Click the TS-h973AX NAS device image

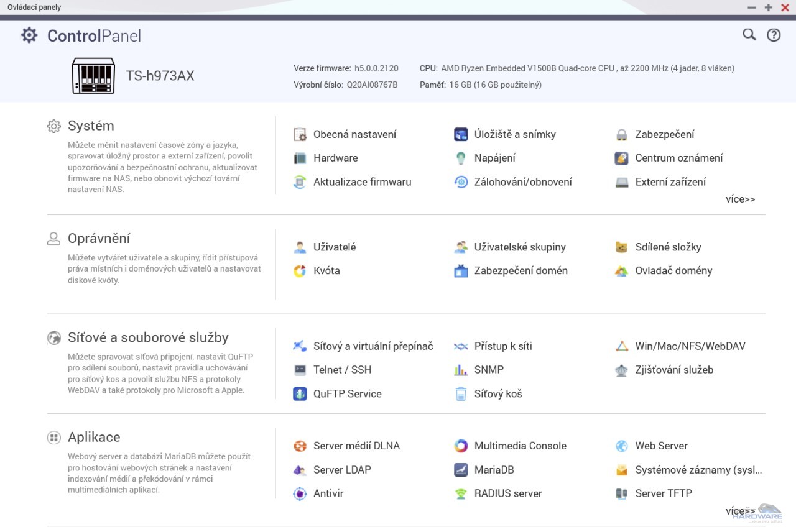click(93, 76)
